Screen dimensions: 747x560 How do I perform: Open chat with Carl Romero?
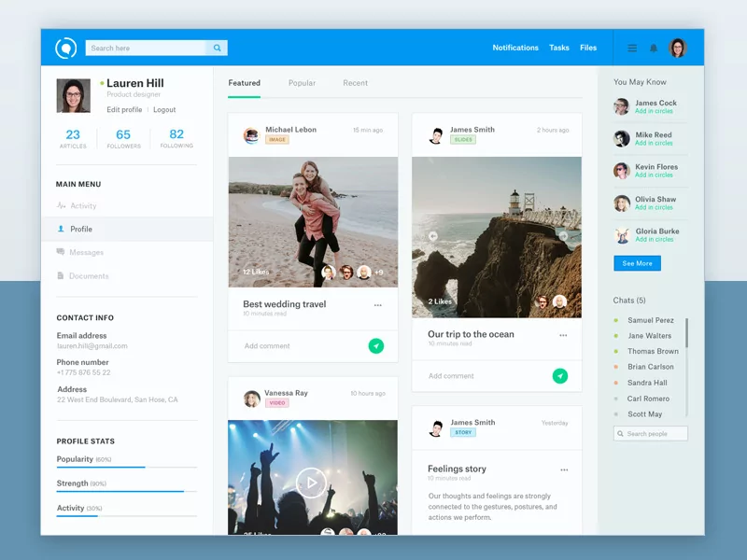(648, 399)
